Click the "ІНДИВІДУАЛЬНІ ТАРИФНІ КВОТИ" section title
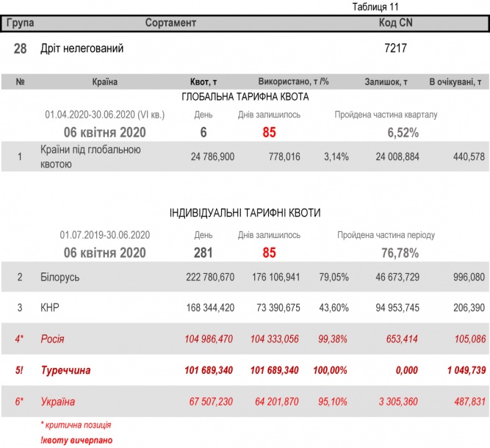The height and width of the screenshot is (448, 490). click(x=245, y=213)
